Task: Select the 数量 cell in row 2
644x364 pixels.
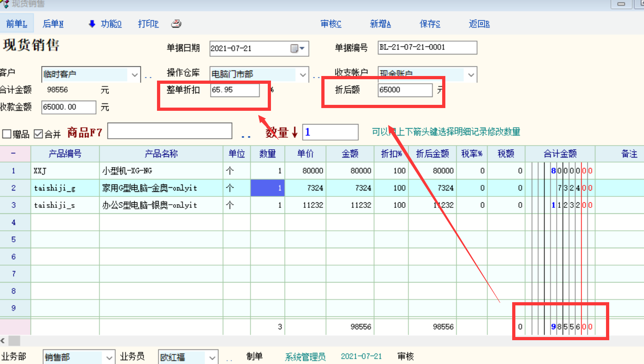Action: 267,188
